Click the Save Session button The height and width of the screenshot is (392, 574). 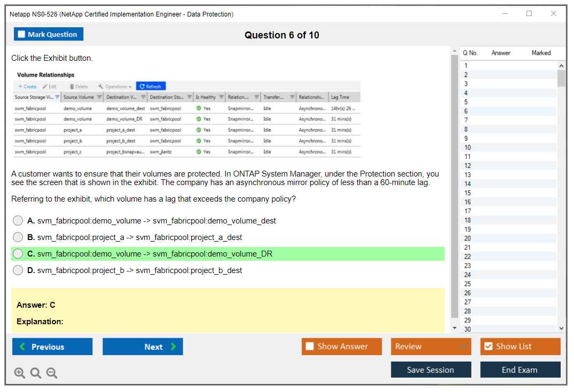click(x=430, y=370)
